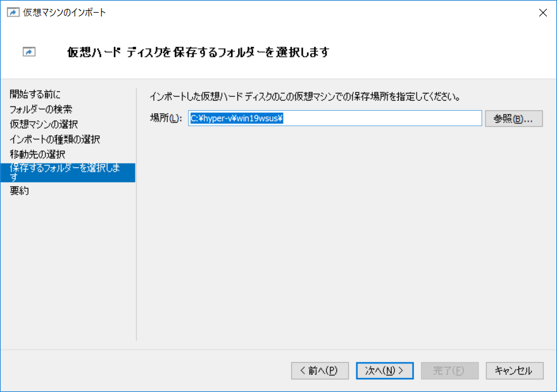Click the 次へ(N) button to proceed
The height and width of the screenshot is (392, 557).
[384, 370]
